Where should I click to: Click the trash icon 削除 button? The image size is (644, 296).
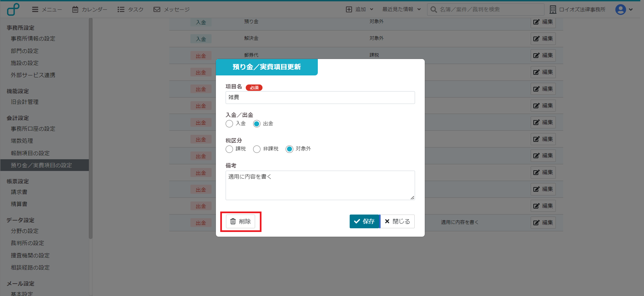coord(240,222)
